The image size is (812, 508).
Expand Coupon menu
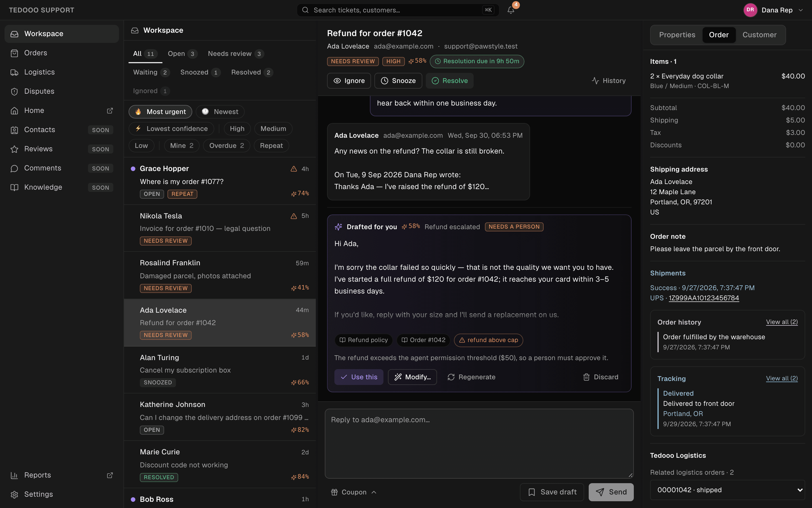[354, 492]
